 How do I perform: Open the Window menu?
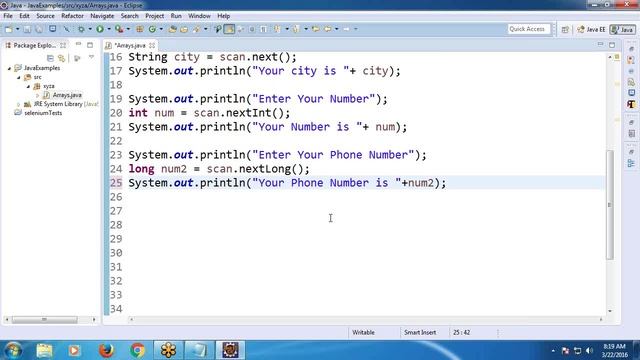tap(199, 16)
